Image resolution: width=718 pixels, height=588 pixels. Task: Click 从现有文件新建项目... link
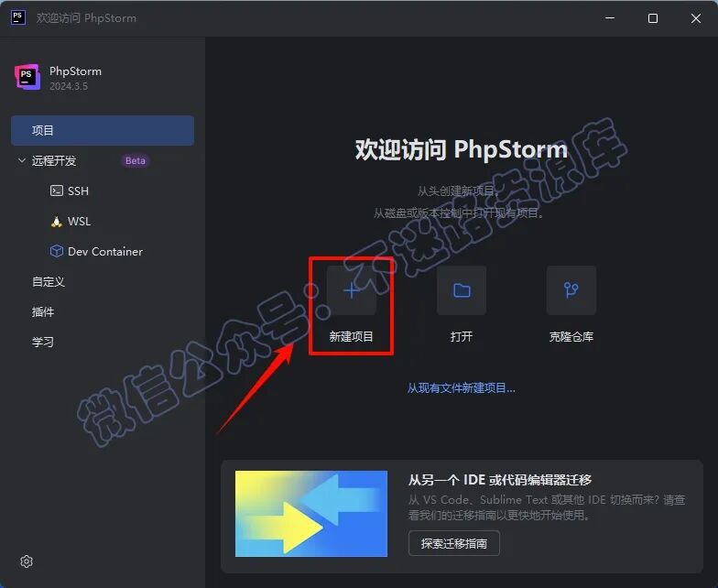point(462,388)
